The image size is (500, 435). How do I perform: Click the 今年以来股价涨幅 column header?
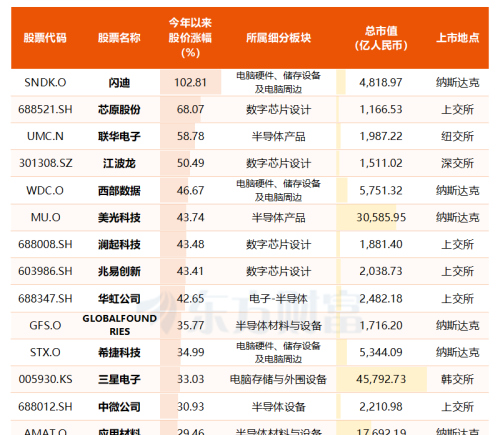(190, 38)
